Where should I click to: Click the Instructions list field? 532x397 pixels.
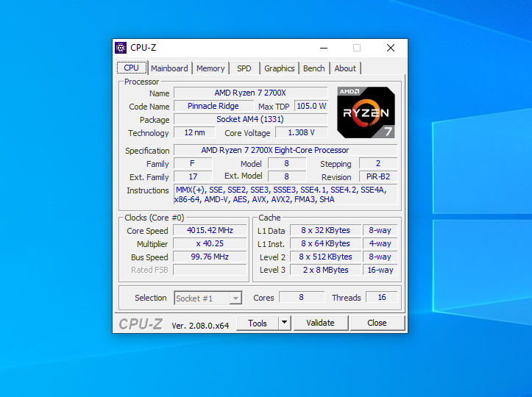click(x=285, y=195)
